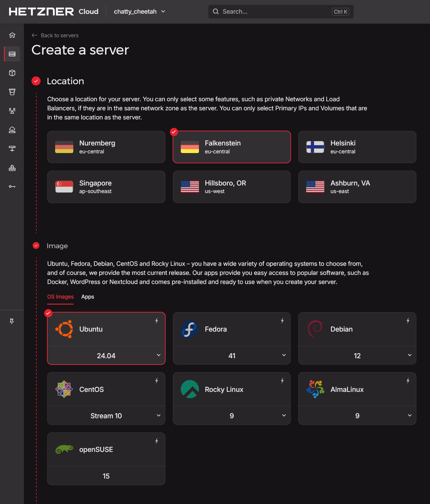The height and width of the screenshot is (504, 430).
Task: Open the Object Storage bucket icon
Action: (x=12, y=92)
